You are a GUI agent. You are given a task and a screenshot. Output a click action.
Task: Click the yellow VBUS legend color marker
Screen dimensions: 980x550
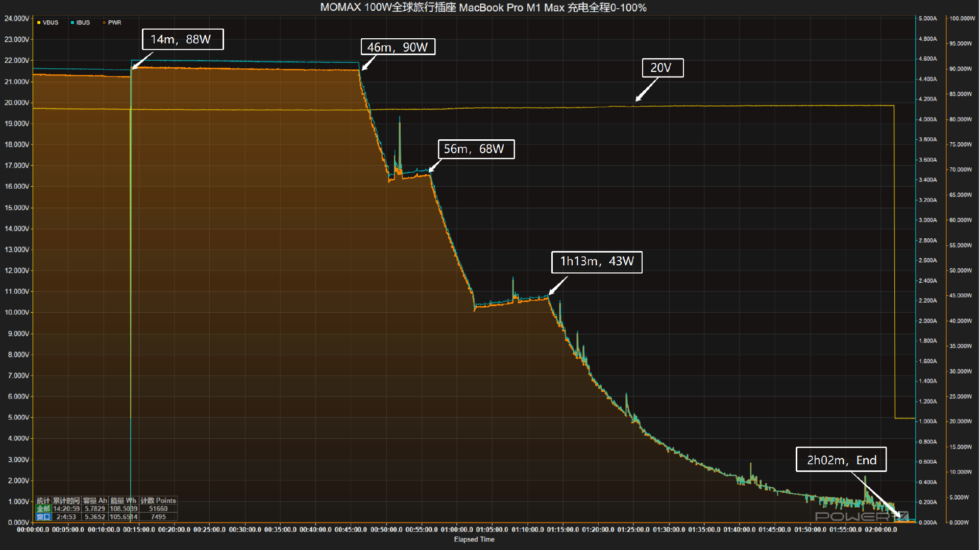coord(39,22)
